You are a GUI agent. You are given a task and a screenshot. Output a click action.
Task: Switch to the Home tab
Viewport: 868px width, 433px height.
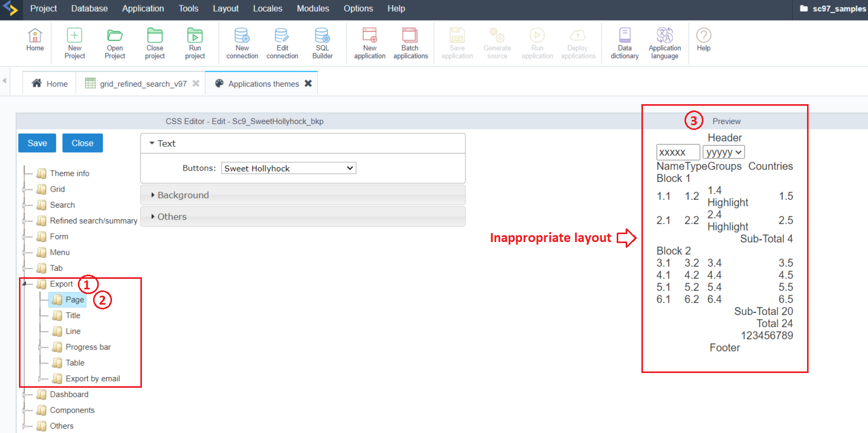coord(49,84)
